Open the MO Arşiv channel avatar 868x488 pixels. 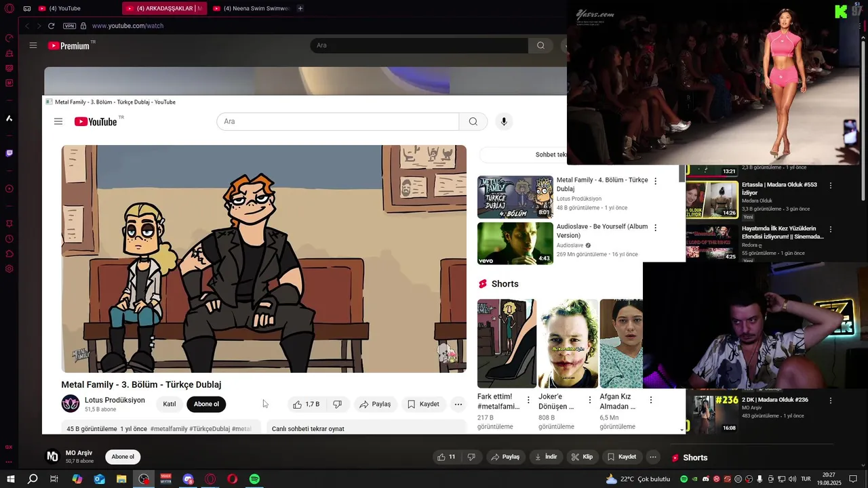coord(52,457)
